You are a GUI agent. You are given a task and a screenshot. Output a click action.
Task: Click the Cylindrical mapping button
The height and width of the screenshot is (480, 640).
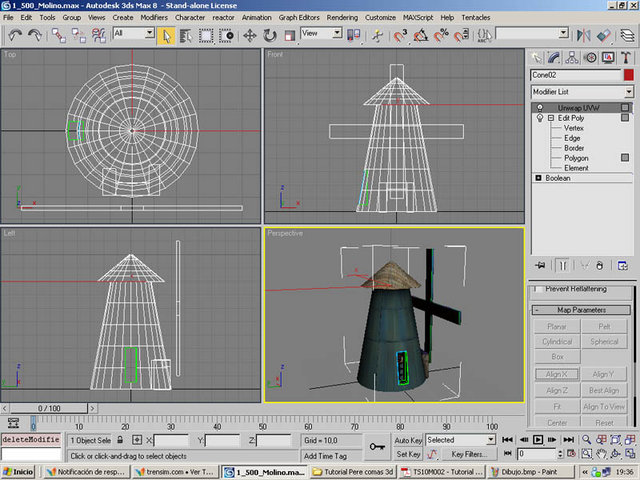557,341
